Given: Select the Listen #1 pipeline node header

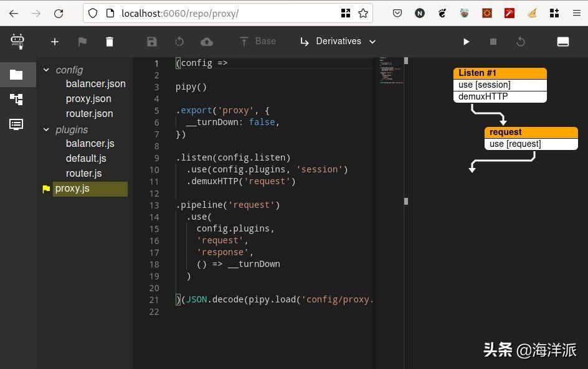Looking at the screenshot, I should (500, 73).
